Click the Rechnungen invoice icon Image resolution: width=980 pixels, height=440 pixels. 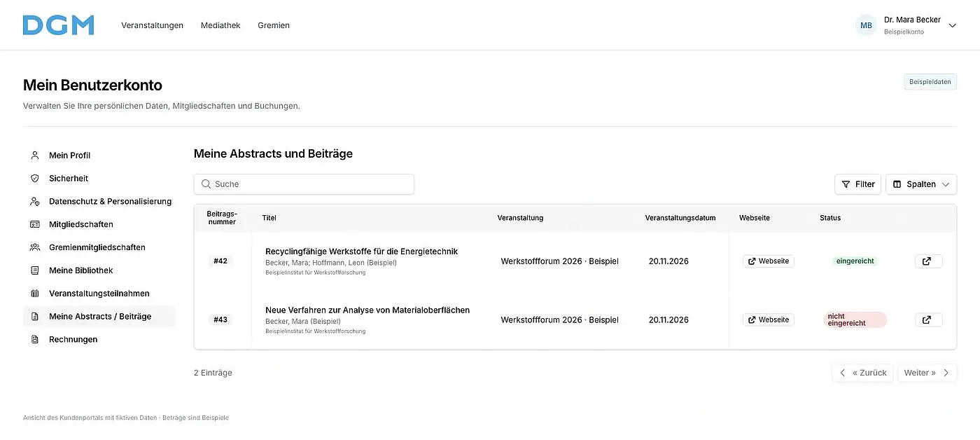coord(35,340)
